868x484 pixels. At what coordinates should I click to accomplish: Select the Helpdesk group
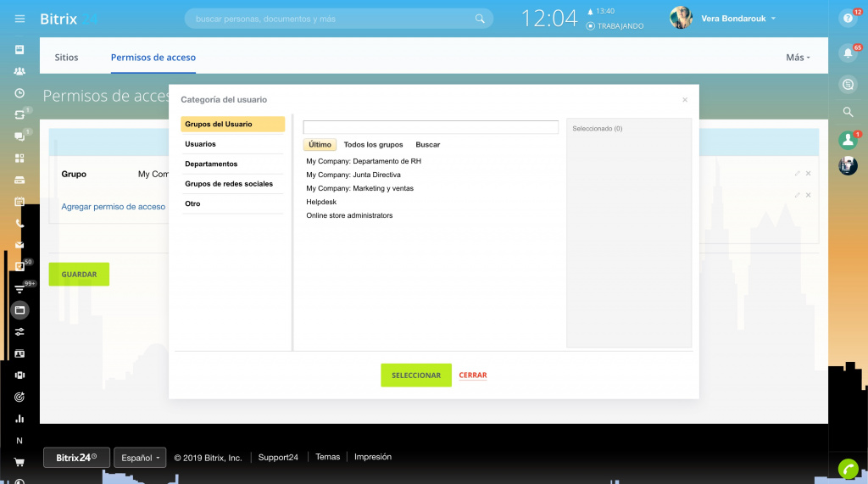click(x=321, y=202)
